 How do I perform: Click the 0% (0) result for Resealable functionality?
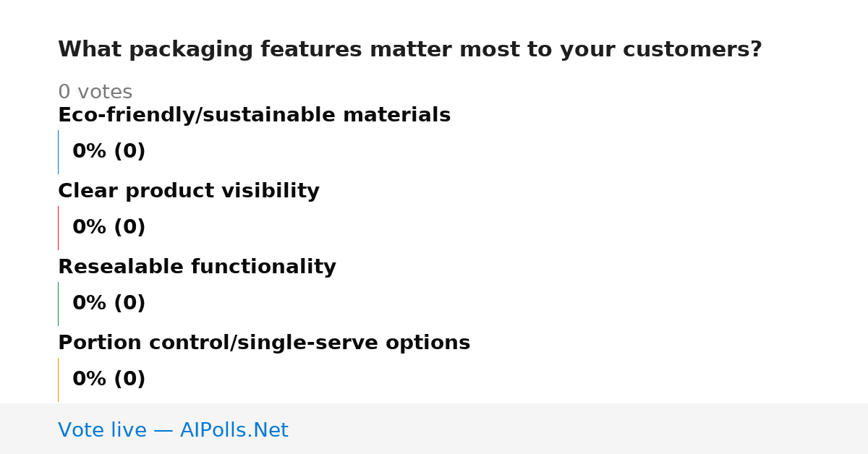click(x=109, y=304)
